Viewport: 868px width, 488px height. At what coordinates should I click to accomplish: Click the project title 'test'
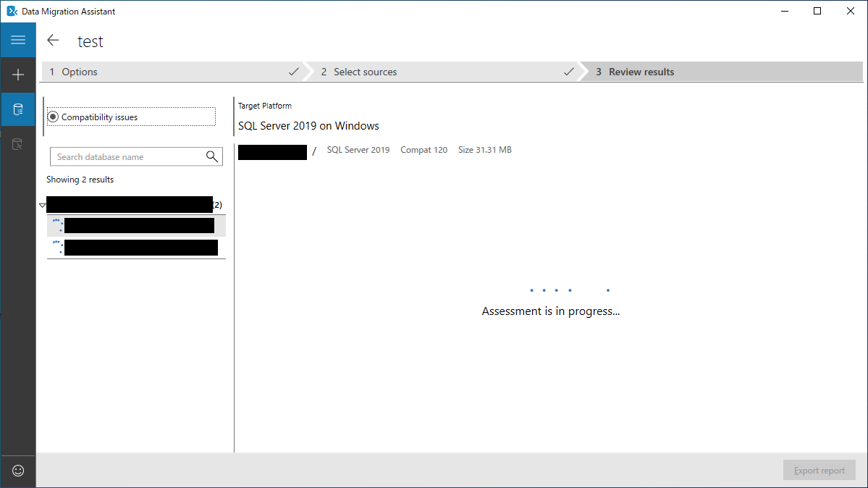point(90,41)
